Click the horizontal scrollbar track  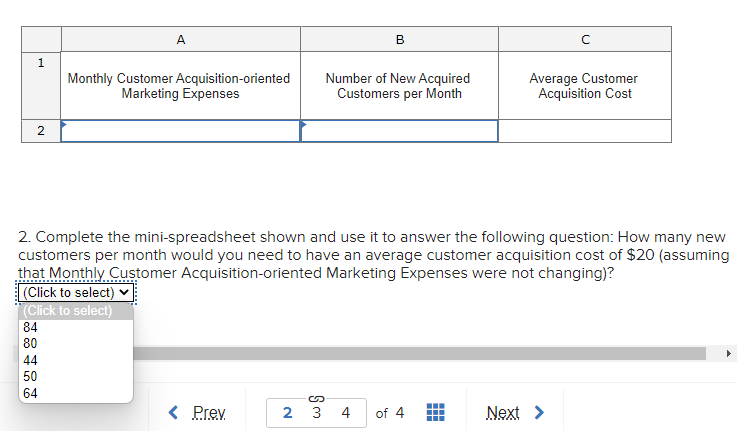coord(419,353)
